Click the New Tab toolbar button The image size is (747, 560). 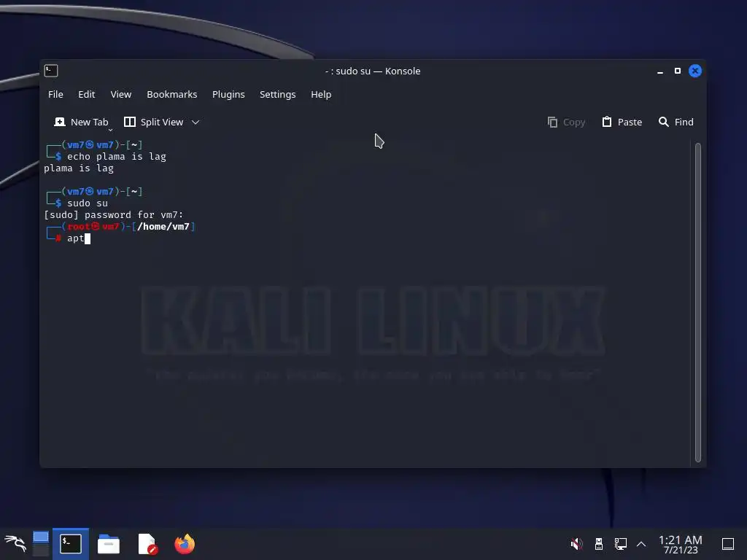[82, 122]
